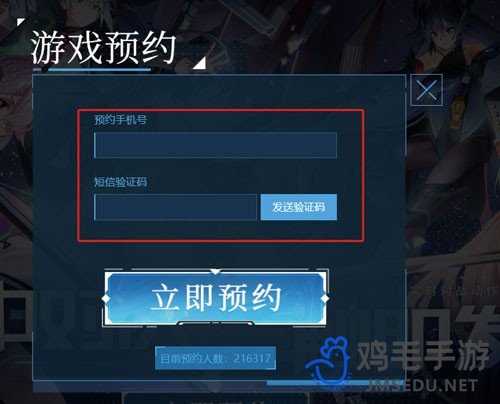Screen dimensions: 500x404
Task: Click the 短信验证码 field label
Action: 120,182
